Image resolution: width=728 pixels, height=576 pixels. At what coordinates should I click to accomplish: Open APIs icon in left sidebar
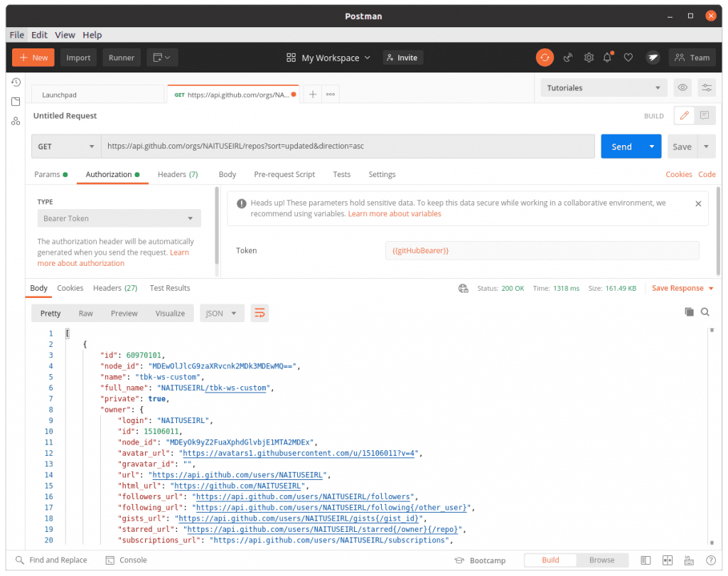pyautogui.click(x=16, y=121)
